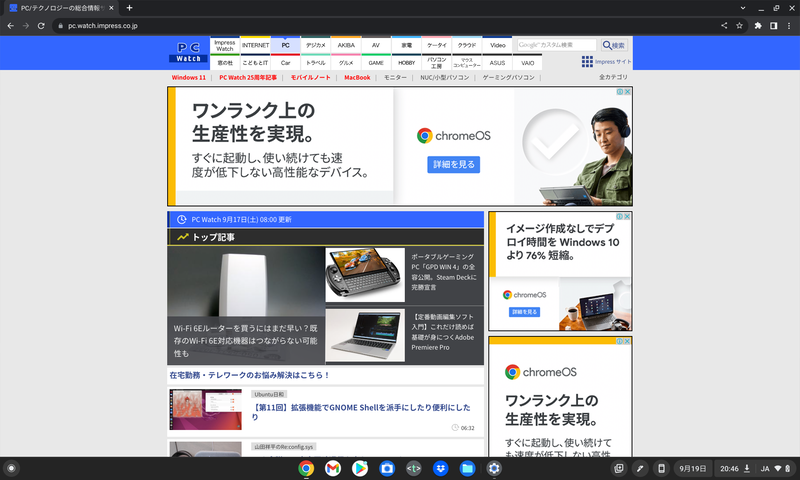Open the virtual desks tray icon
The image size is (800, 480).
618,468
